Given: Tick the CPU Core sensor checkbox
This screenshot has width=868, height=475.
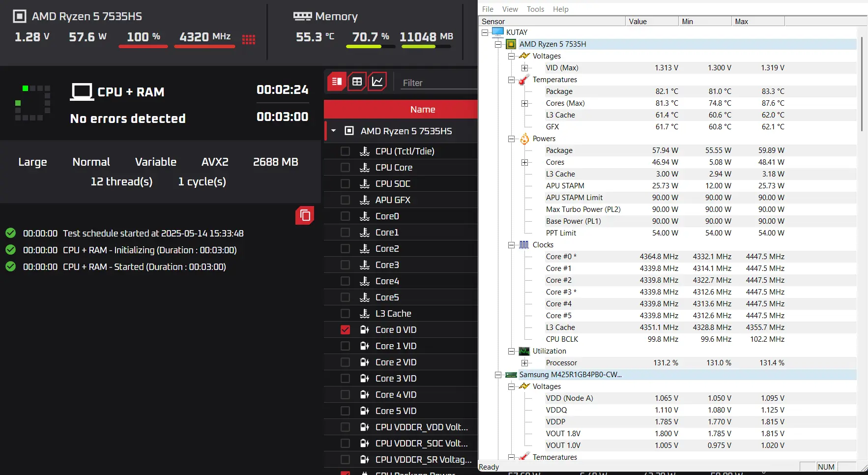Looking at the screenshot, I should tap(346, 168).
